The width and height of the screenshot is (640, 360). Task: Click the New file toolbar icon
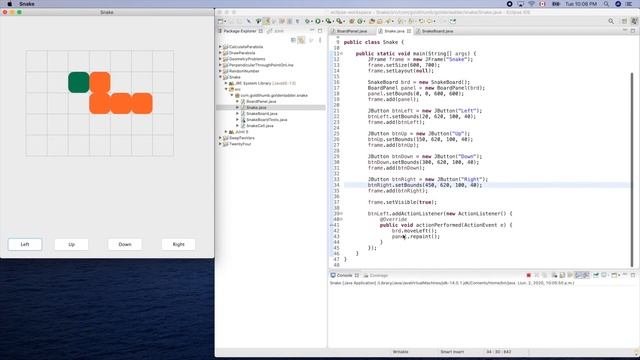tap(220, 21)
